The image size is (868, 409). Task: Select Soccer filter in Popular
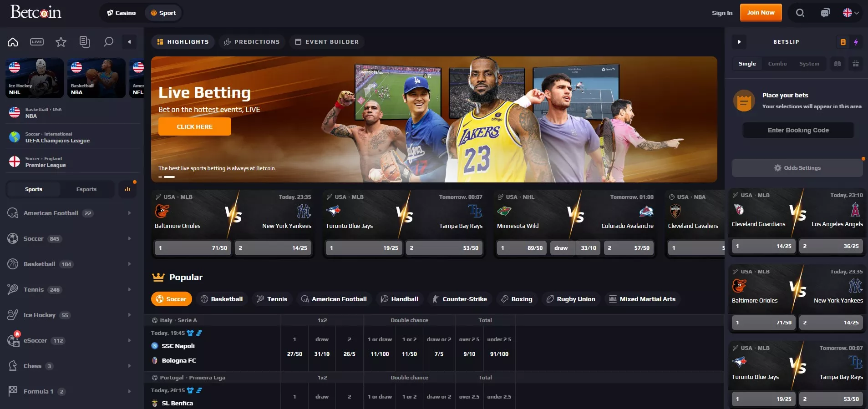coord(171,299)
